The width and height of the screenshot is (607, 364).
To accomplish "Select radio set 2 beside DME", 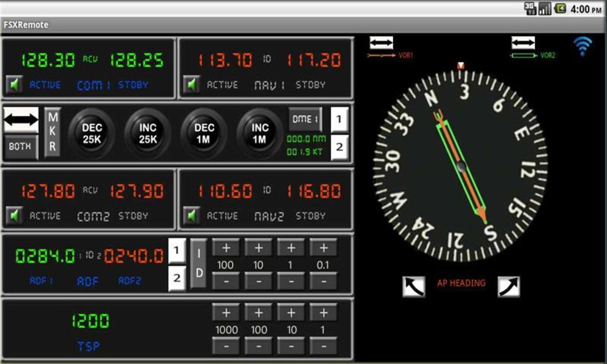I will 339,147.
